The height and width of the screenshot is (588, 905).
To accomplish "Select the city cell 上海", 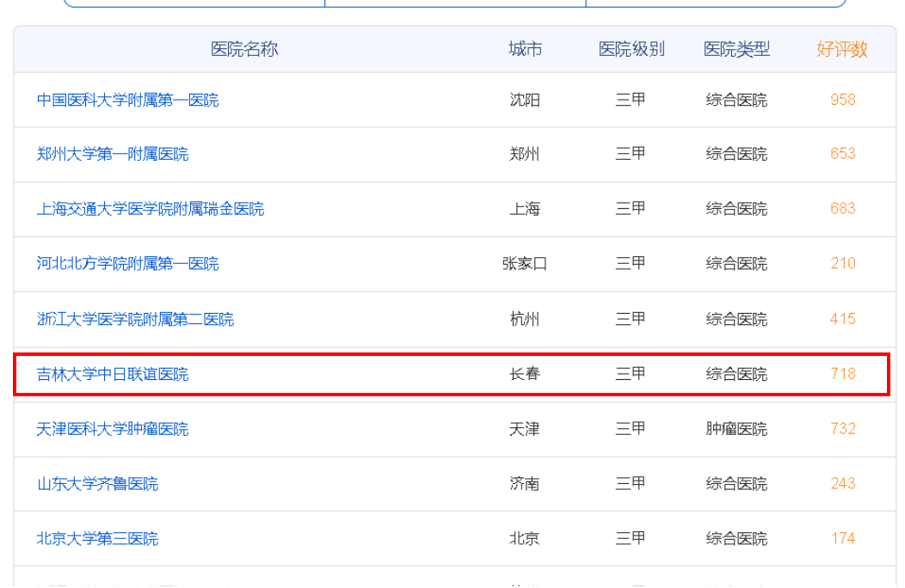I will [x=525, y=209].
